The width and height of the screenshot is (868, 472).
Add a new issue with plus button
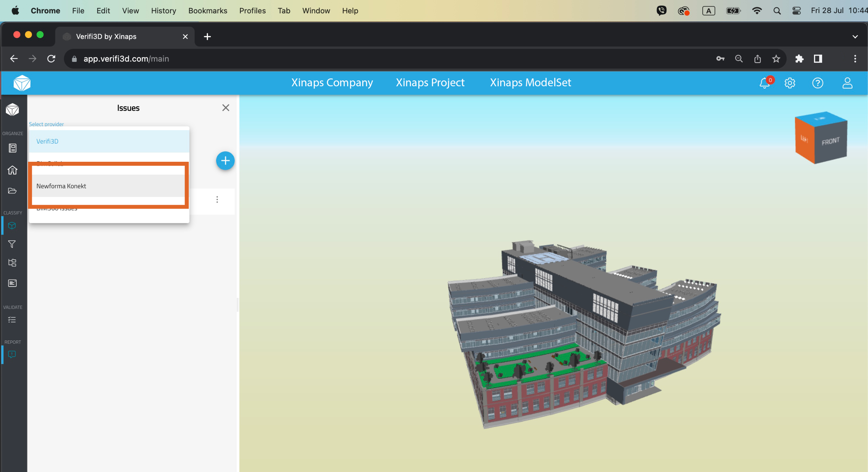coord(225,161)
